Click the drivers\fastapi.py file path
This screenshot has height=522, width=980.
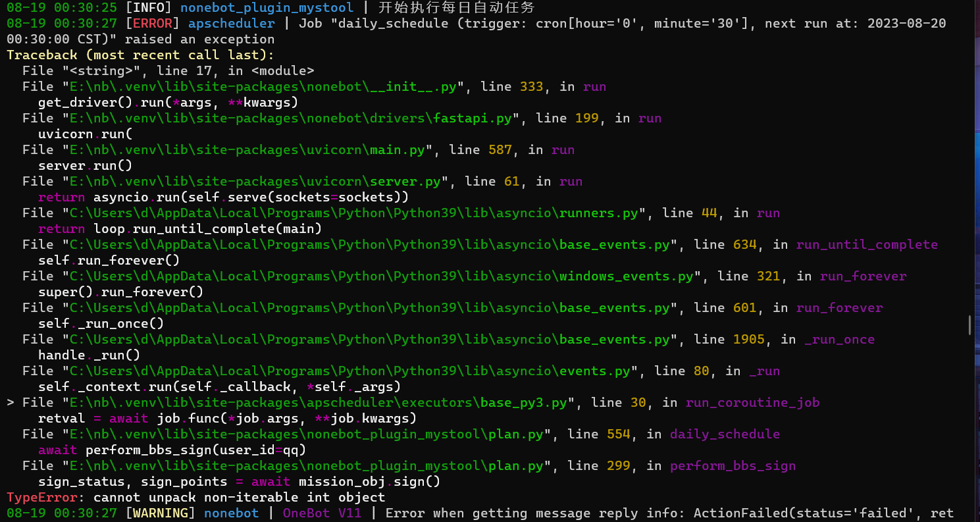tap(291, 118)
